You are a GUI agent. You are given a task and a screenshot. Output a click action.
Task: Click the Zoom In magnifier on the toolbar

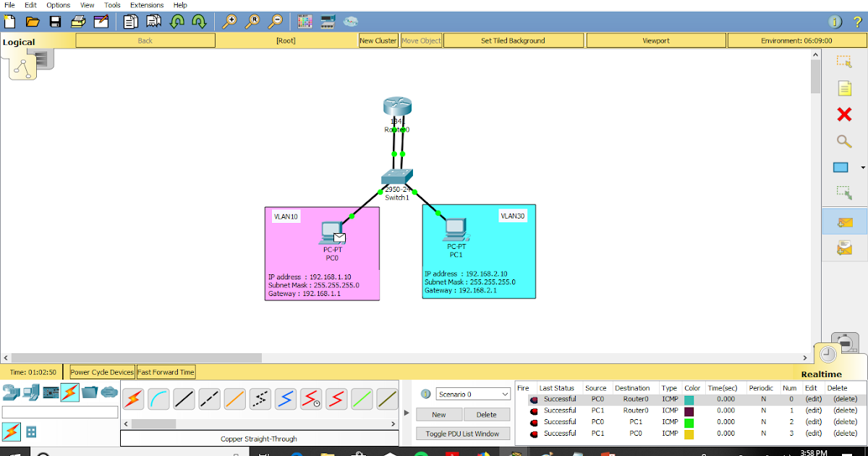230,21
